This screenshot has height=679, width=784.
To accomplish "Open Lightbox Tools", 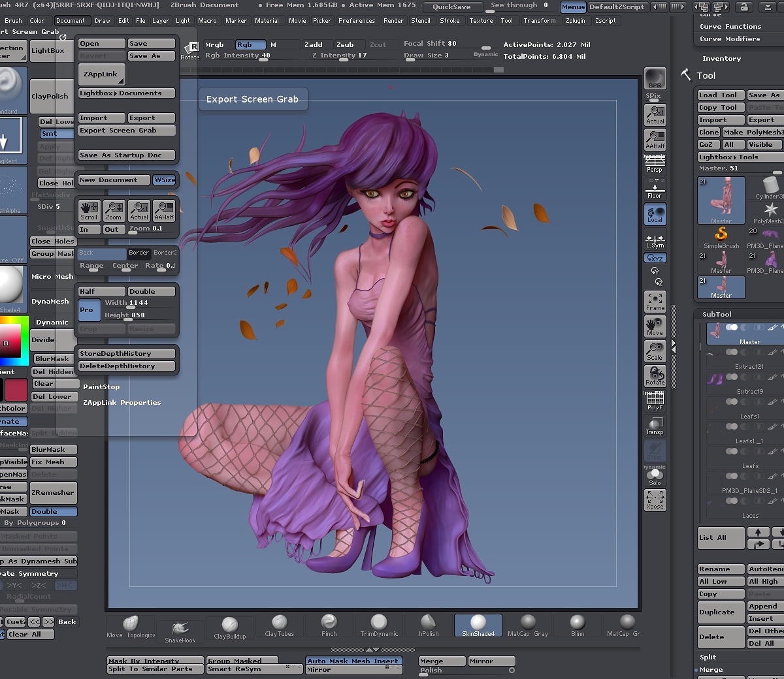I will tap(740, 157).
